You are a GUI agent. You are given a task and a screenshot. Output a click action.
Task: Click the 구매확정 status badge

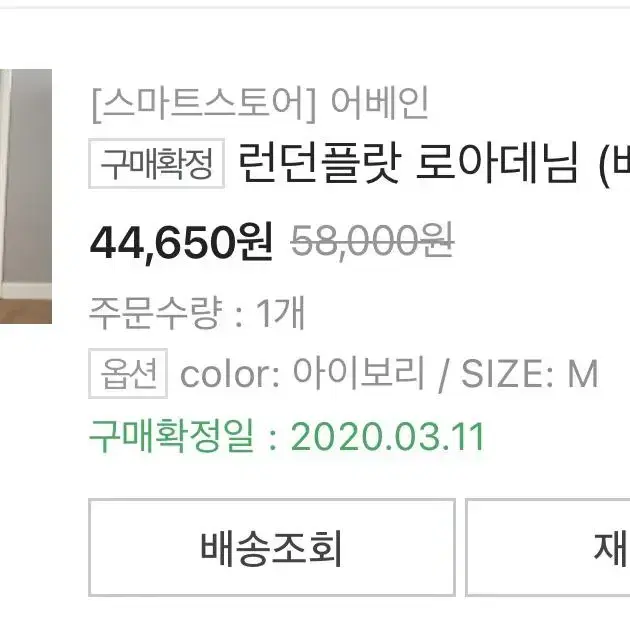point(156,163)
